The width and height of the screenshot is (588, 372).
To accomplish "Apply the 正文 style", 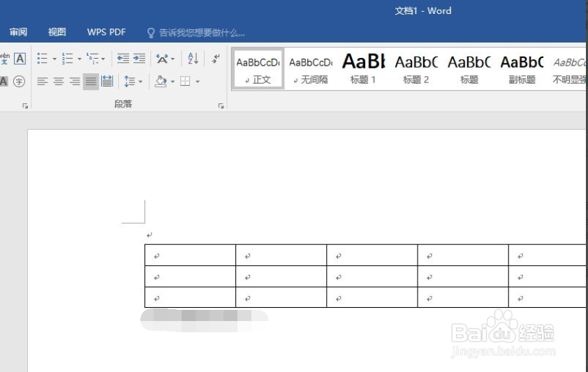I will tap(258, 69).
